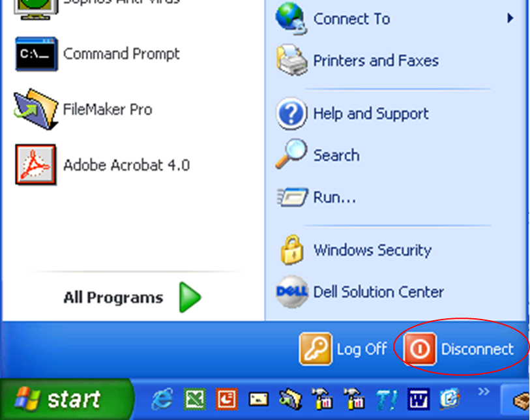The image size is (530, 420).
Task: Launch PowerPoint from the quick launch bar
Action: coord(226,399)
